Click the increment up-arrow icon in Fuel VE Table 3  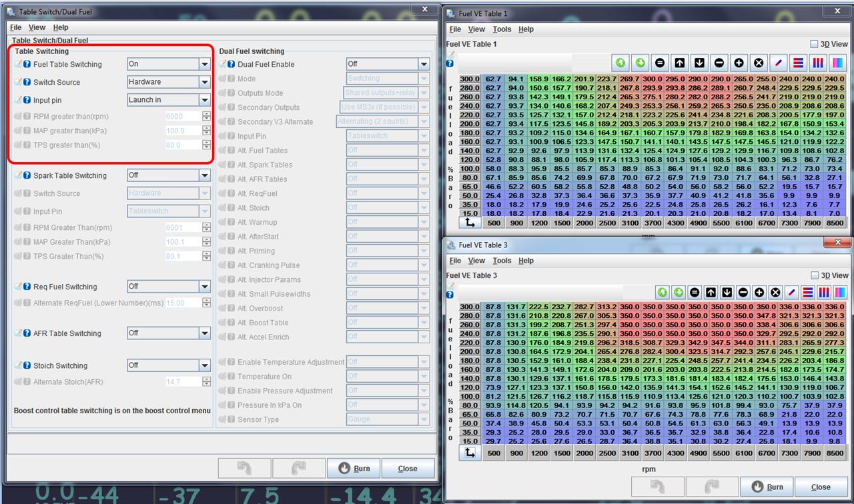[711, 292]
